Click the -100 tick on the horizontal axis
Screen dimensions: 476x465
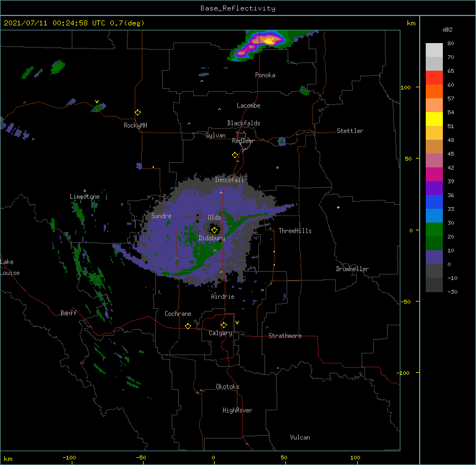(x=69, y=457)
